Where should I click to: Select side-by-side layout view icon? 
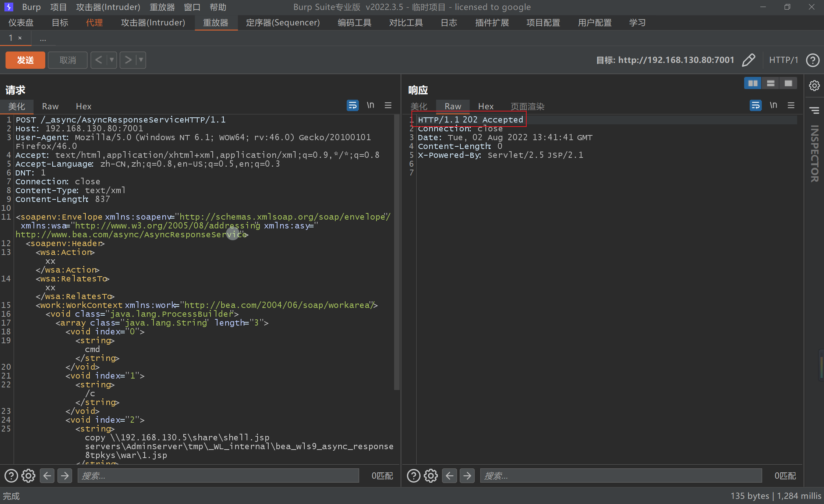click(753, 83)
